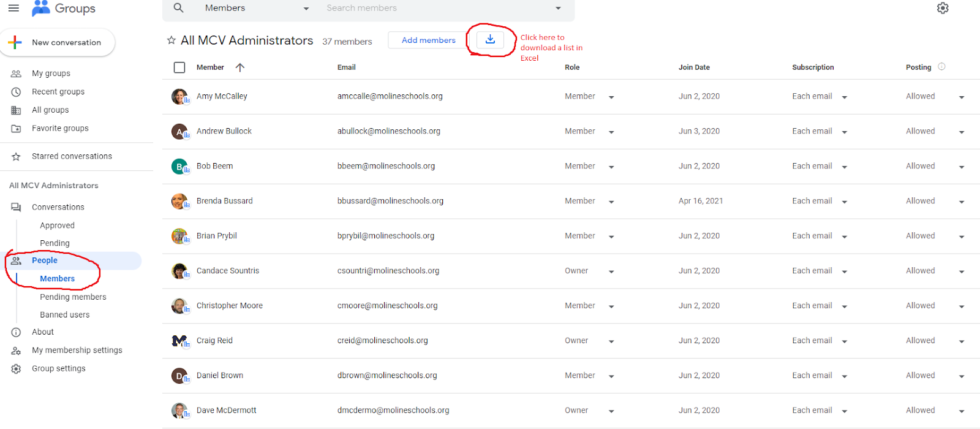This screenshot has width=980, height=429.
Task: Open Pending members in the sidebar
Action: pyautogui.click(x=73, y=297)
